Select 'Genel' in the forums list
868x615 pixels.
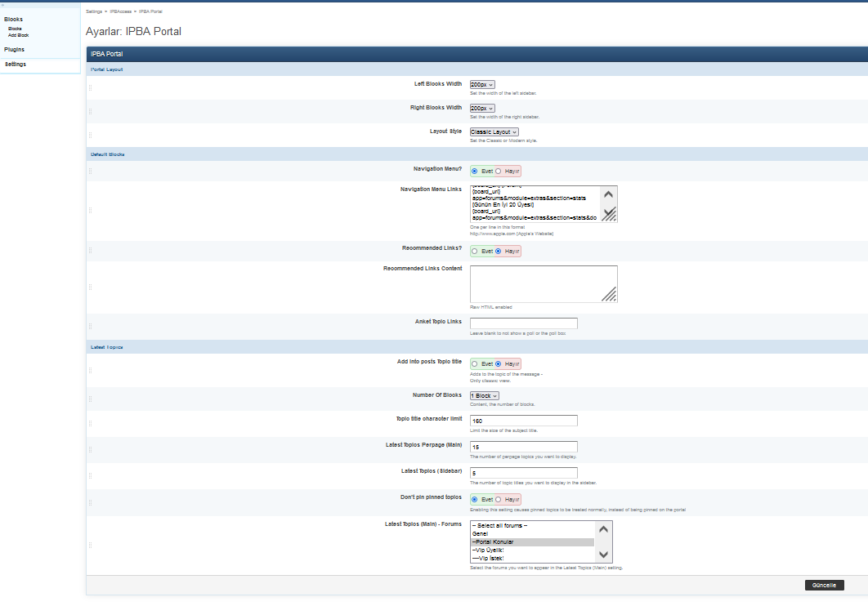533,534
